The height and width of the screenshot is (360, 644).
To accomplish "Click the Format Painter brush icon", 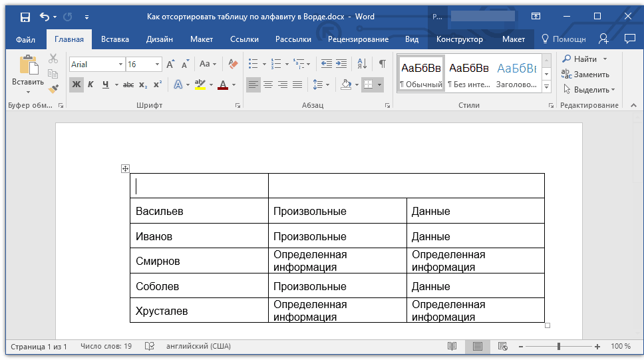I will (53, 89).
